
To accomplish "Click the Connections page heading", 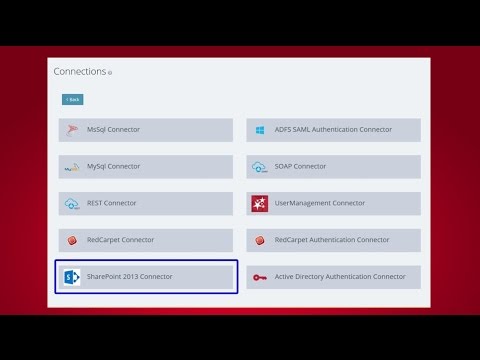I will [80, 71].
